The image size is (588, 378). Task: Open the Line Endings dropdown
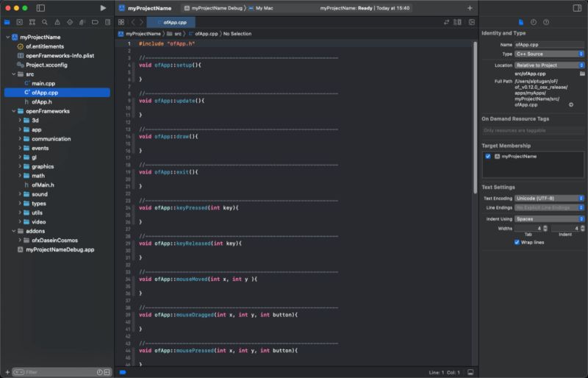pyautogui.click(x=549, y=207)
